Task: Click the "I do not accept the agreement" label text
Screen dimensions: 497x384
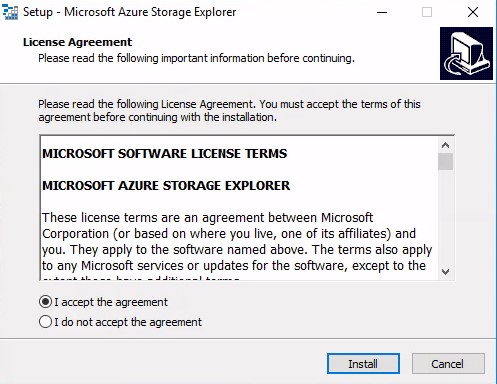Action: [128, 322]
